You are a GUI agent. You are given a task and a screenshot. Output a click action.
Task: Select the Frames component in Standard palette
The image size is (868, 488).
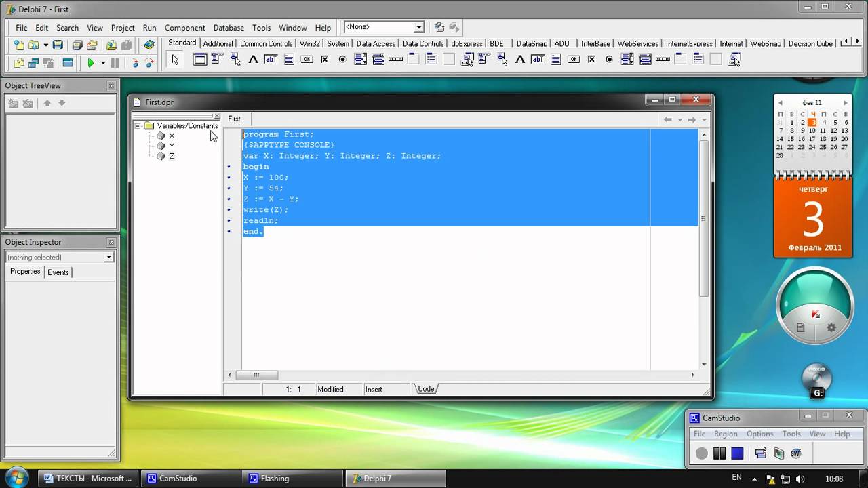200,60
